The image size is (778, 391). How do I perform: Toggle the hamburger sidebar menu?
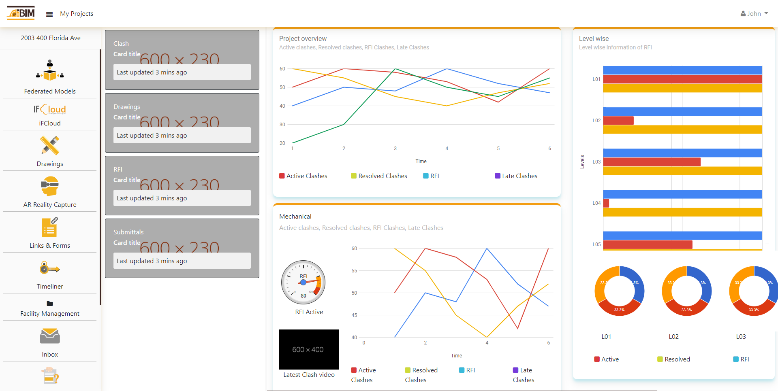click(49, 14)
